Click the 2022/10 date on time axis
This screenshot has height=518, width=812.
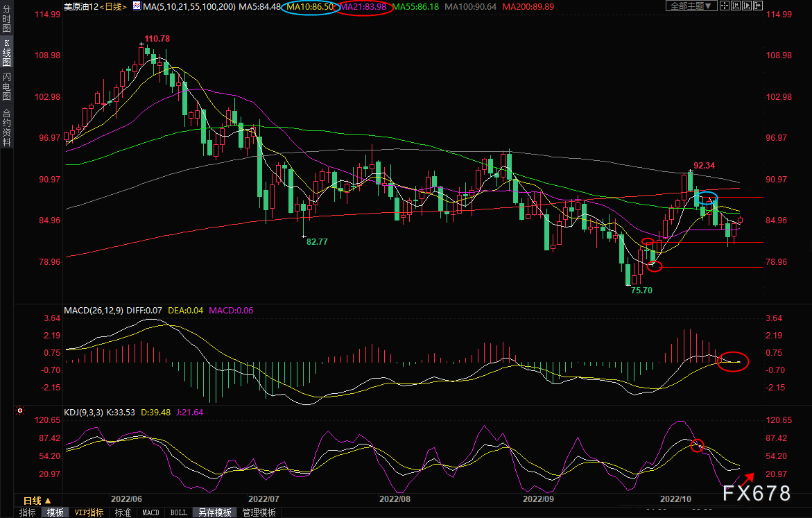click(675, 499)
